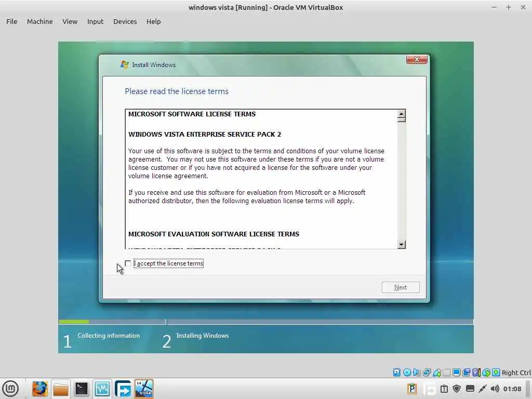
Task: Click license scrollbar up arrow
Action: tap(402, 114)
